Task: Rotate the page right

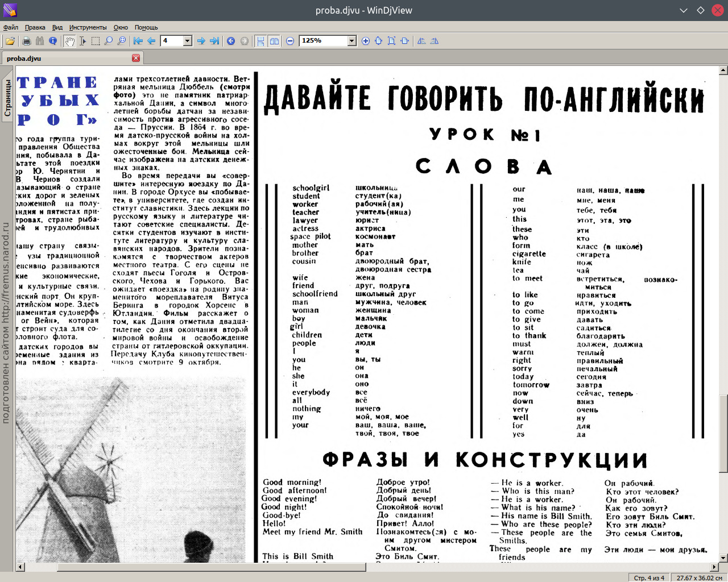Action: (x=435, y=41)
